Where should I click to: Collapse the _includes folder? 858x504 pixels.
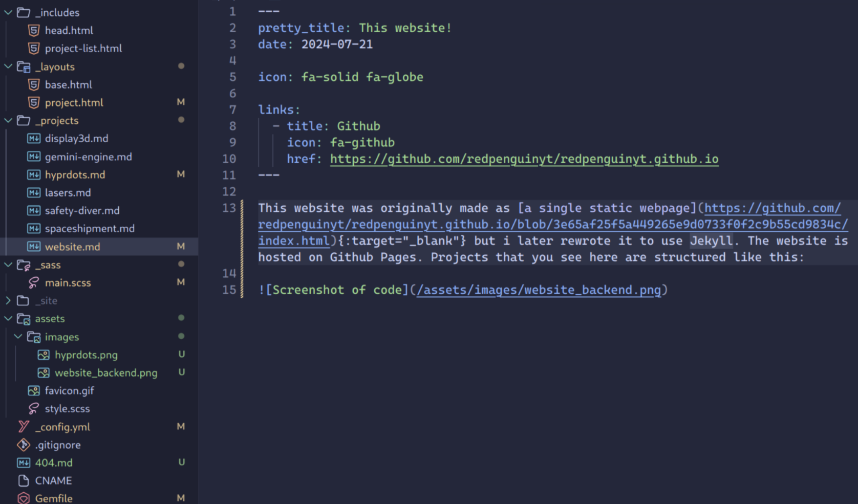(x=8, y=12)
